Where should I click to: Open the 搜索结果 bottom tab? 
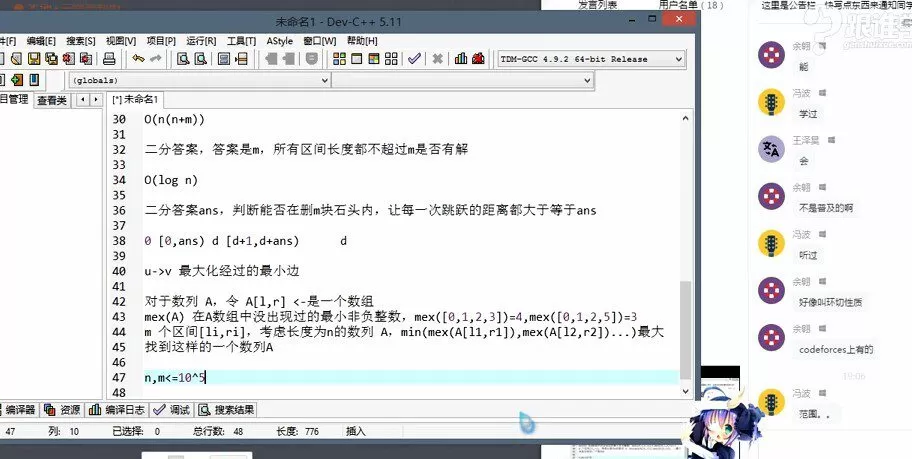pos(226,410)
